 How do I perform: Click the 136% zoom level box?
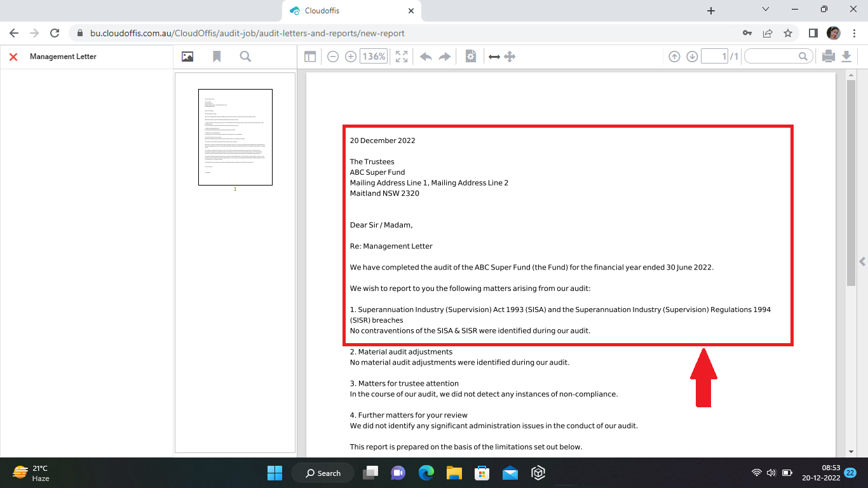[374, 57]
